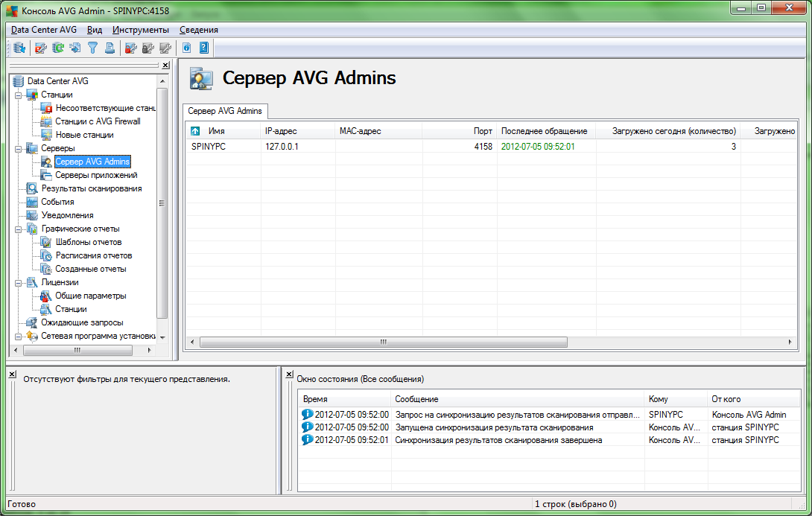Image resolution: width=812 pixels, height=516 pixels.
Task: Click the Станции с AVG Firewall icon
Action: point(47,121)
